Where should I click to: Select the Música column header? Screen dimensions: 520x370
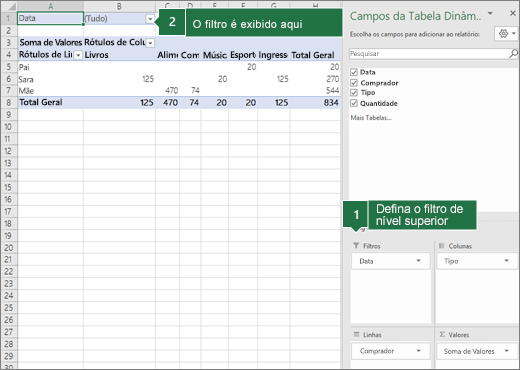215,55
